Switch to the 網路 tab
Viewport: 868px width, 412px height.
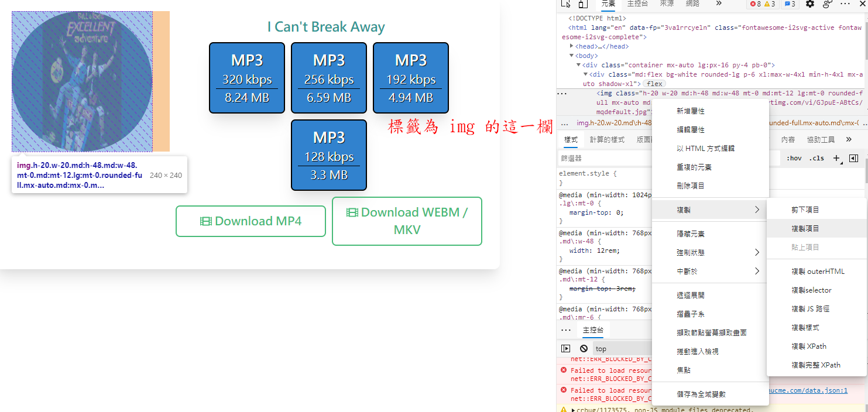tap(692, 4)
